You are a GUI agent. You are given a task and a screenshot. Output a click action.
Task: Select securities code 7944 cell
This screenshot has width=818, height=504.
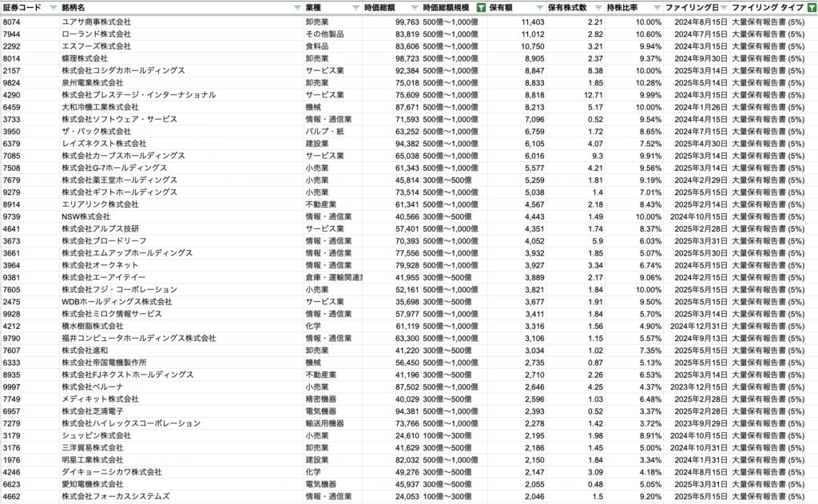[x=30, y=34]
